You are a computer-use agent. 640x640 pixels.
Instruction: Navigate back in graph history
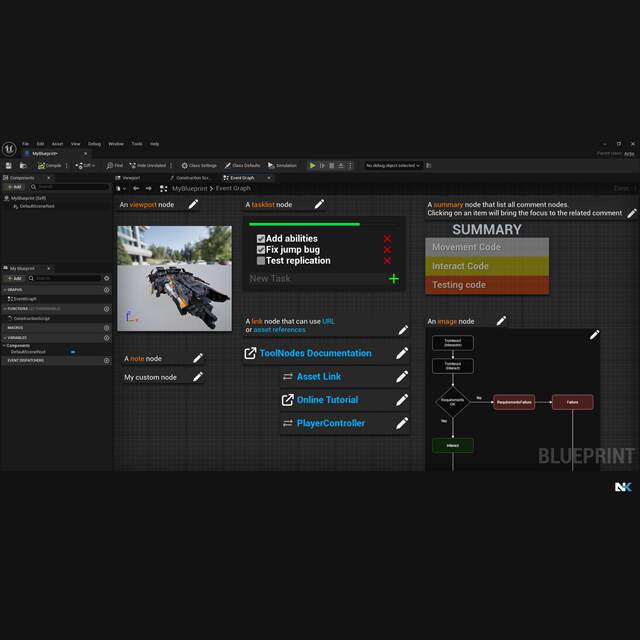136,188
